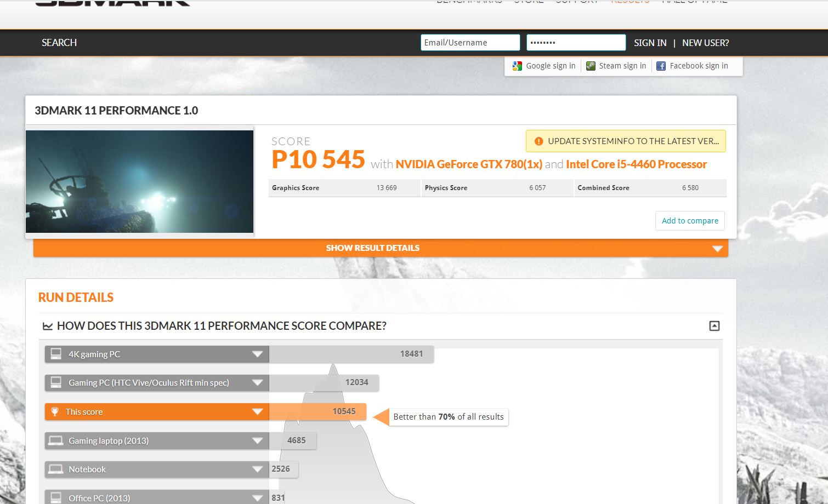The height and width of the screenshot is (504, 828).
Task: Expand the Office PC (2013) dropdown arrow
Action: 257,497
